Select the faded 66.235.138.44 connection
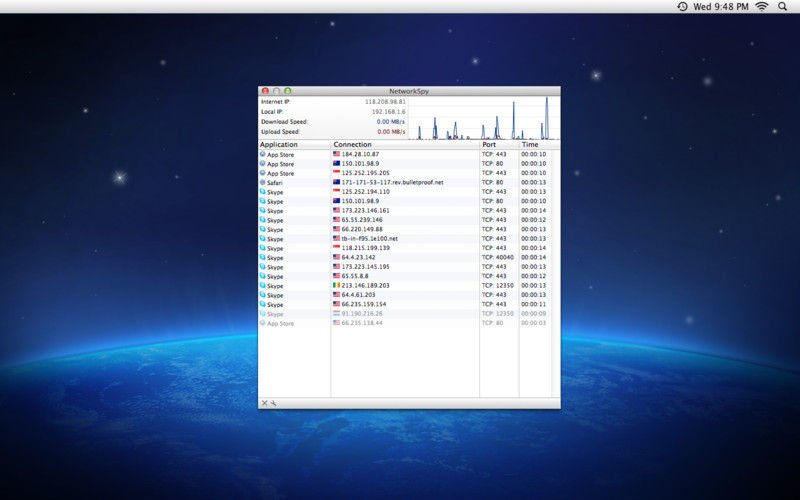800x500 pixels. coord(362,323)
